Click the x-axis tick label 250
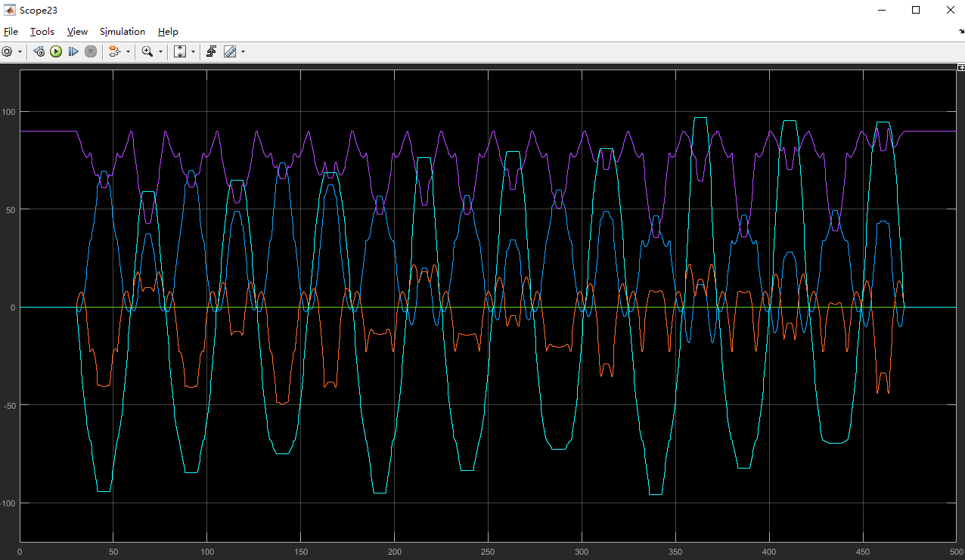 coord(488,552)
